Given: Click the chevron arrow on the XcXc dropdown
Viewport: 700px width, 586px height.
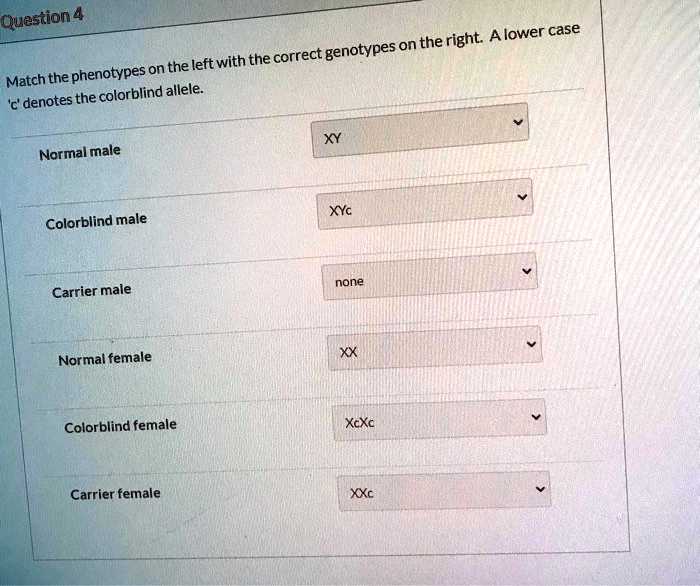Looking at the screenshot, I should (537, 415).
